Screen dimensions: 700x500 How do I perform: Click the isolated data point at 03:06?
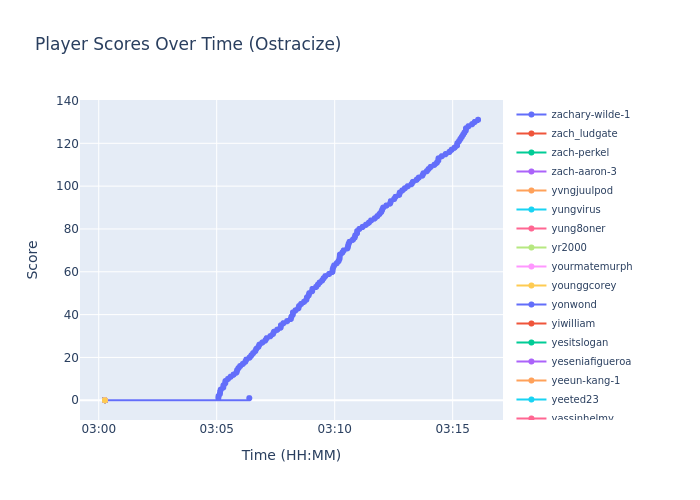point(249,398)
